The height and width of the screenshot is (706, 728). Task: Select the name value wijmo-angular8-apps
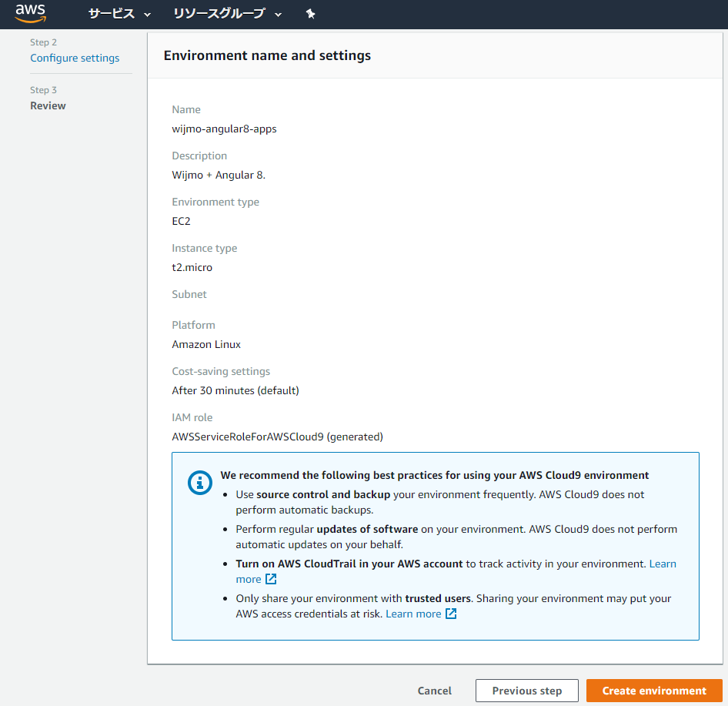[x=224, y=129]
